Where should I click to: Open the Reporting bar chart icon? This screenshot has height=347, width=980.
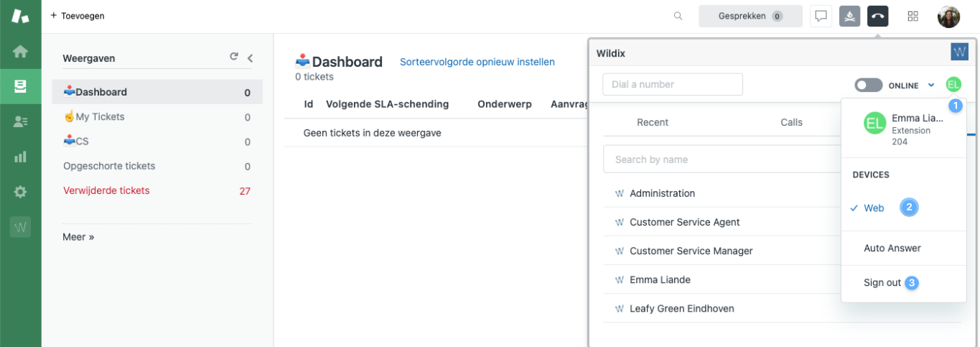(x=20, y=157)
